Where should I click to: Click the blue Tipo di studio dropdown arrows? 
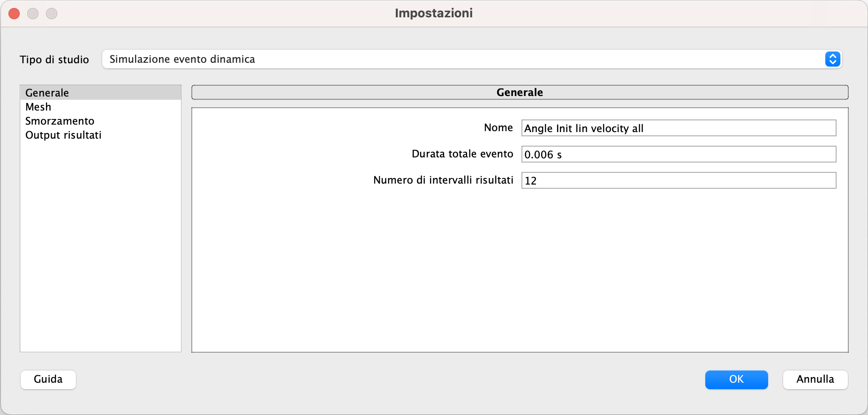[x=832, y=59]
